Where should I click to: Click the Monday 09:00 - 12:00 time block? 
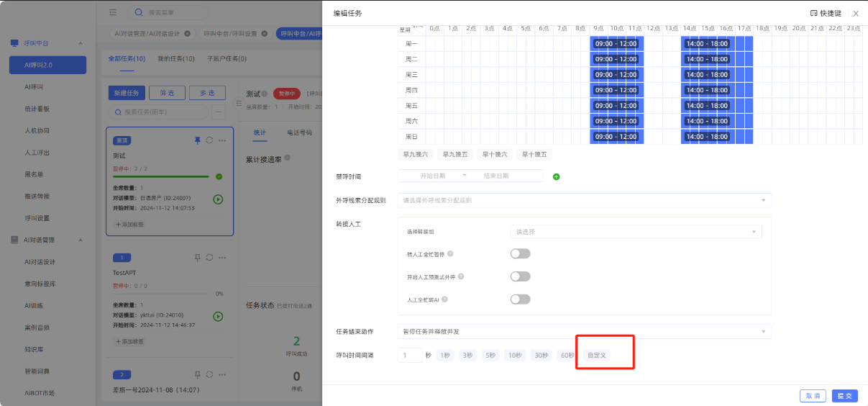tap(616, 44)
